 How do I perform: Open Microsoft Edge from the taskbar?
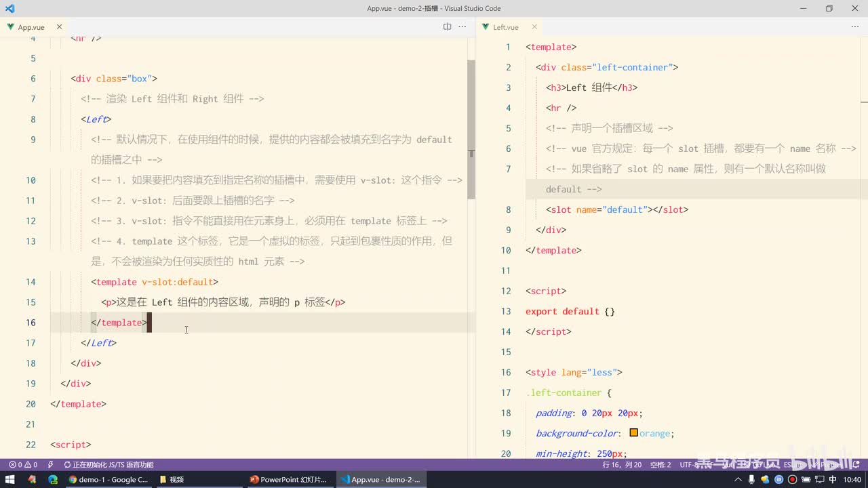tap(53, 479)
